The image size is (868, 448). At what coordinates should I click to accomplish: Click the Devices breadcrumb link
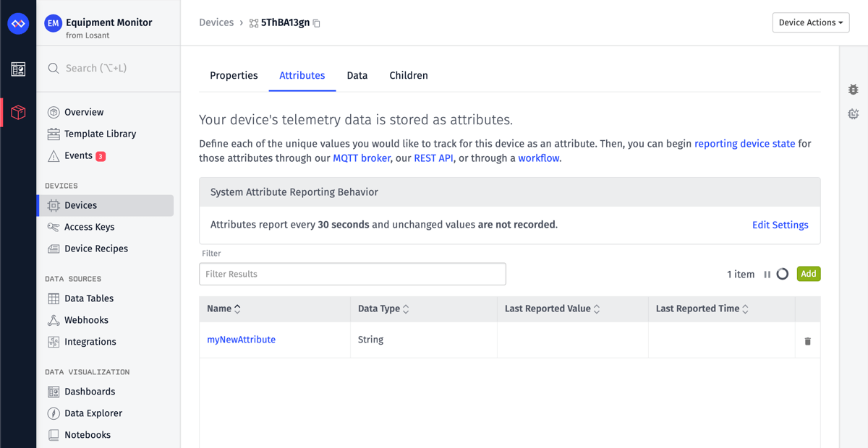pos(216,22)
